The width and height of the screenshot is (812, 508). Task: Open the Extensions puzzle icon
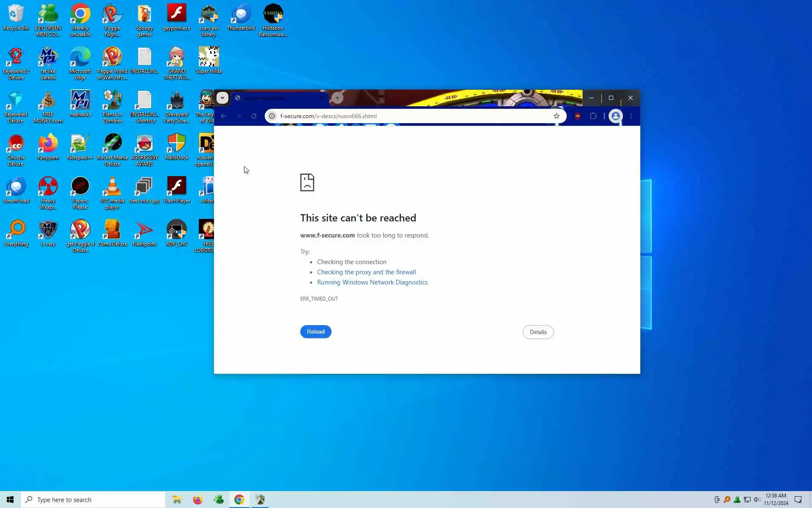click(x=593, y=116)
